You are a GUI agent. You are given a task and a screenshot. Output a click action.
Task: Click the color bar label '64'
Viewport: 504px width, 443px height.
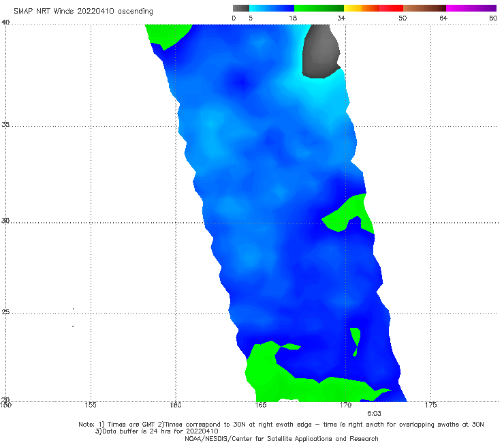443,18
